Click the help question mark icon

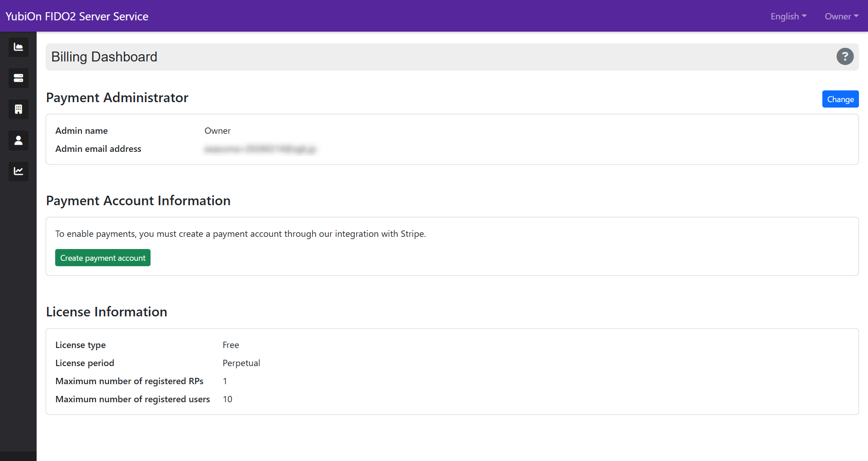click(845, 56)
